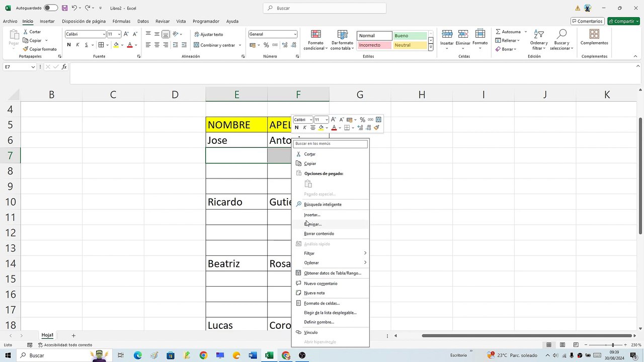Click Combinar y centrar icon

coord(197,45)
